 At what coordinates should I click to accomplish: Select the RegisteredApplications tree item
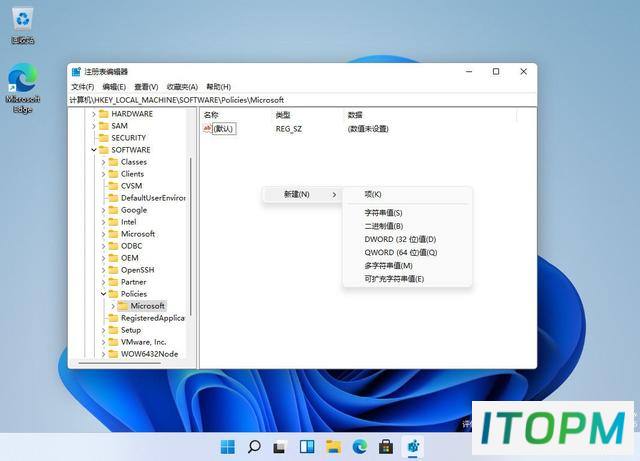153,318
